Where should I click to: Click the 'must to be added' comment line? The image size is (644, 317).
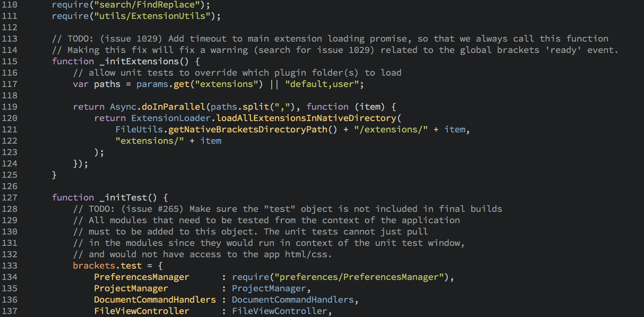(x=250, y=232)
